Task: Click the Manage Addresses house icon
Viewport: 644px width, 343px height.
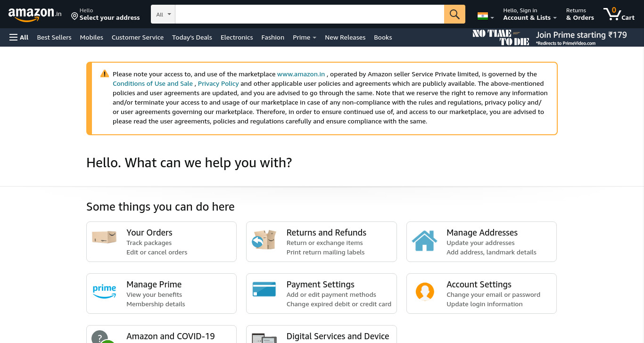Action: pos(424,240)
